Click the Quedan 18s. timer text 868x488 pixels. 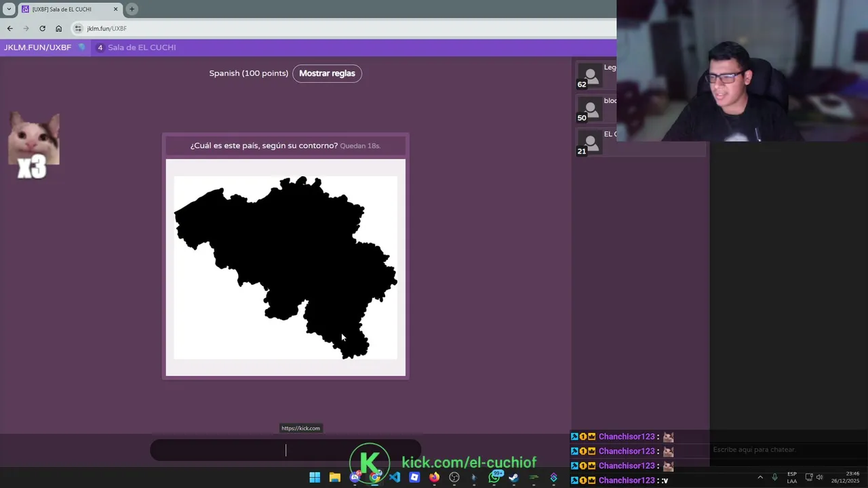click(360, 146)
